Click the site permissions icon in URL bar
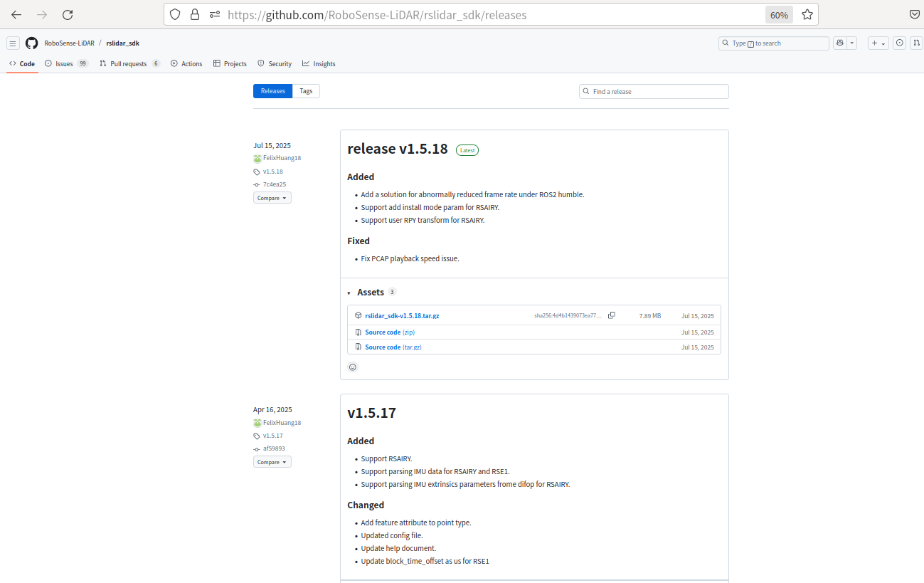The image size is (924, 583). [x=214, y=14]
